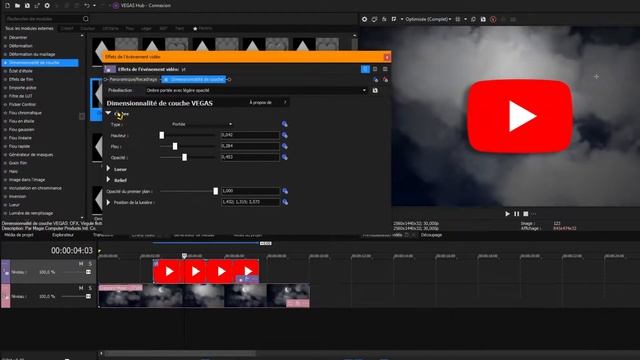Toggle the Dimensionnalité de couche effect checkbox
Viewport: 640px width, 360px height.
pyautogui.click(x=166, y=80)
